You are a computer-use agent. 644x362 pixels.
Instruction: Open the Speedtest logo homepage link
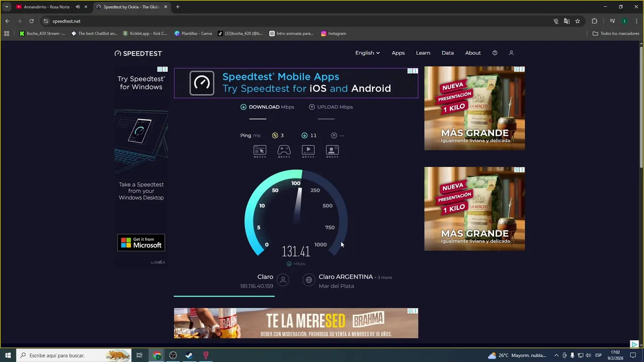138,53
